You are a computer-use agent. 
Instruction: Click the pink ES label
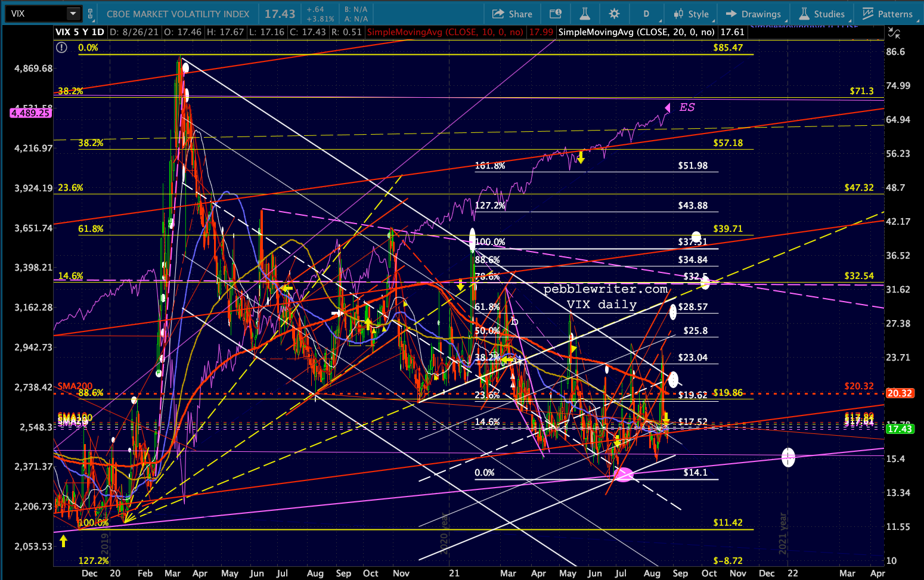tap(687, 107)
